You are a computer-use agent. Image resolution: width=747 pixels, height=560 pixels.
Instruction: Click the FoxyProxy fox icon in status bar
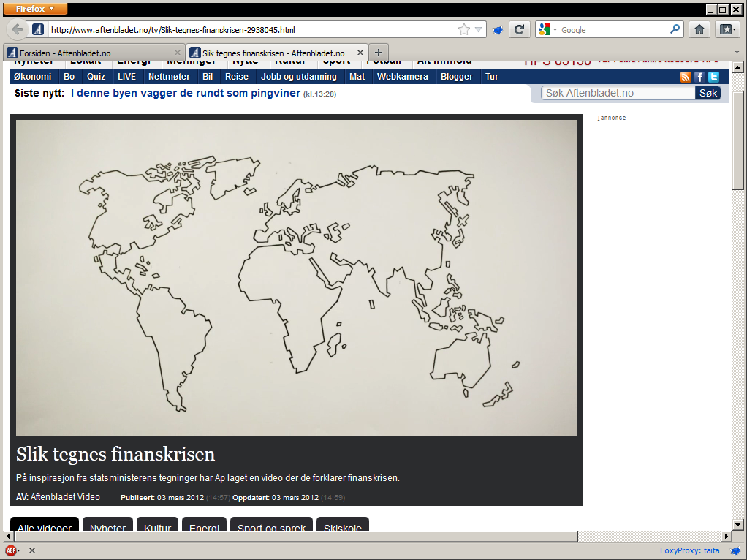[x=736, y=551]
